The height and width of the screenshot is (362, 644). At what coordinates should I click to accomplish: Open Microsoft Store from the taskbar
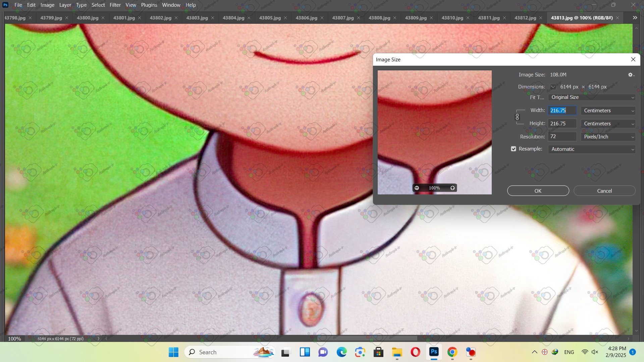pyautogui.click(x=378, y=352)
